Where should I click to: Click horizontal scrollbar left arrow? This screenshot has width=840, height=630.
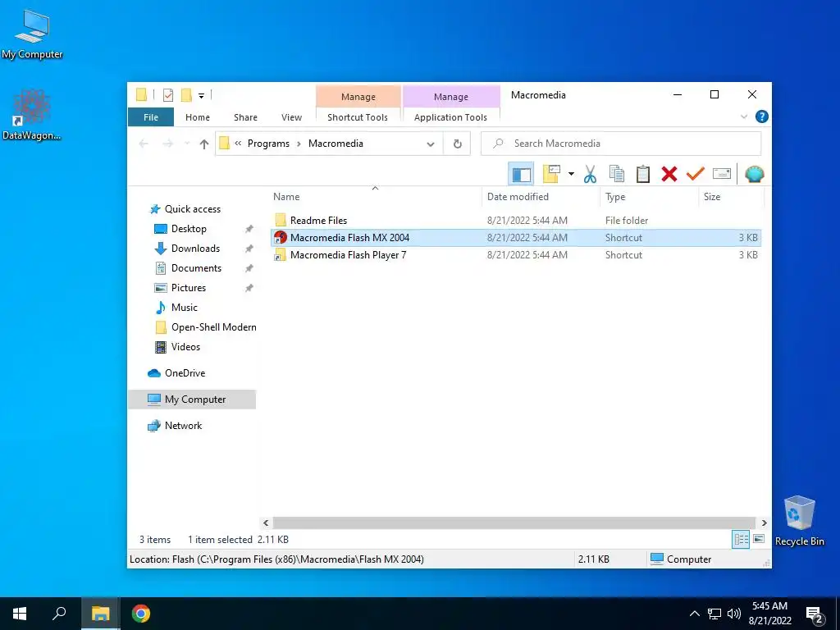(x=267, y=523)
